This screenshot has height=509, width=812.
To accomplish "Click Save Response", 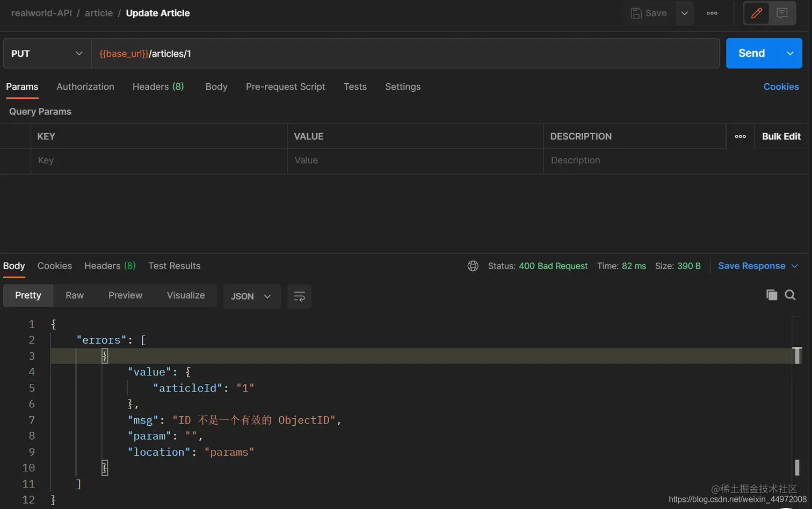I will click(x=751, y=266).
